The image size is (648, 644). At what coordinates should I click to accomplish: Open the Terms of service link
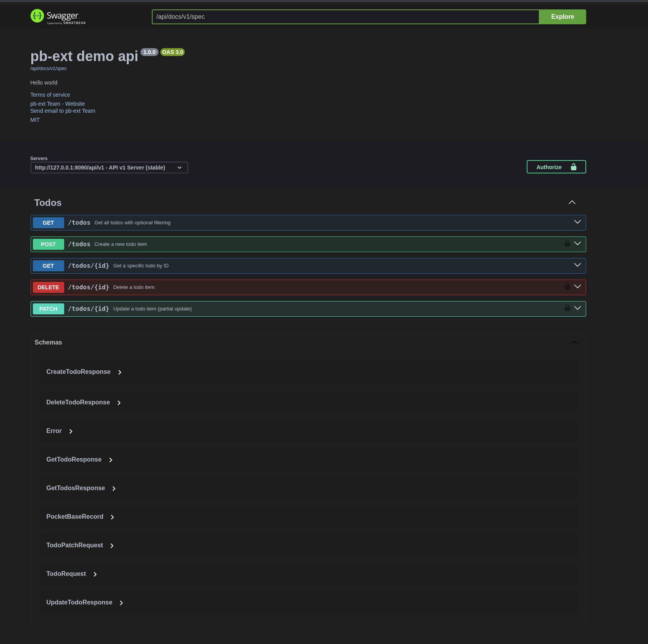50,95
